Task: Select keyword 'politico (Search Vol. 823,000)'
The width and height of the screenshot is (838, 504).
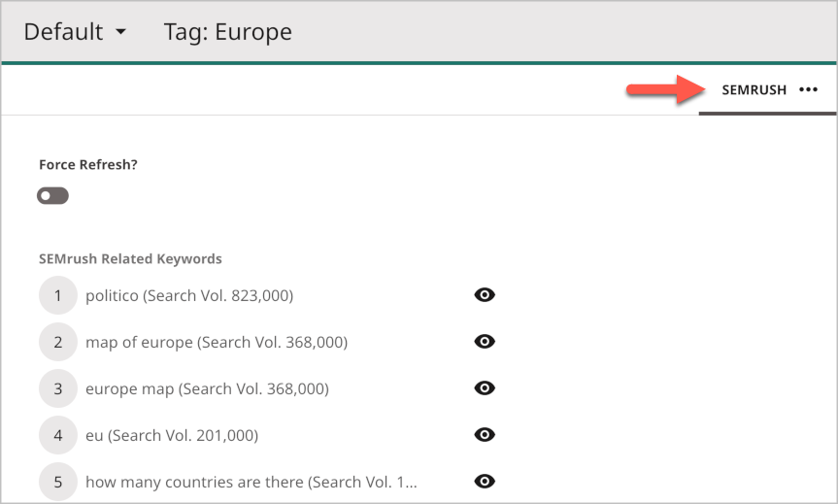Action: click(x=189, y=295)
